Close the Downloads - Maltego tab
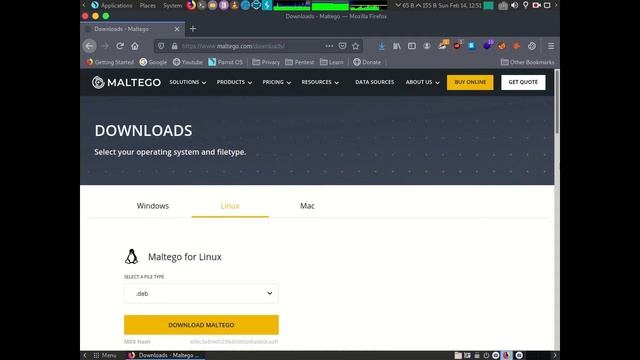The width and height of the screenshot is (640, 360). [177, 29]
